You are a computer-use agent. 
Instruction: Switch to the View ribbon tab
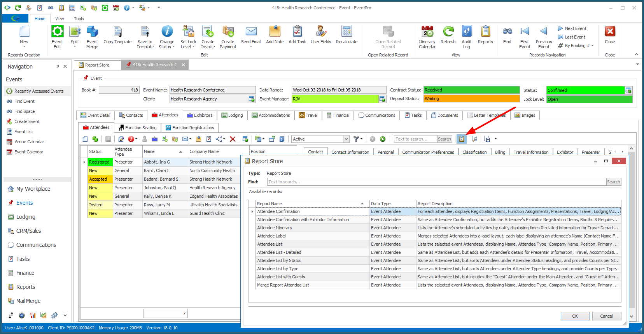(x=59, y=19)
